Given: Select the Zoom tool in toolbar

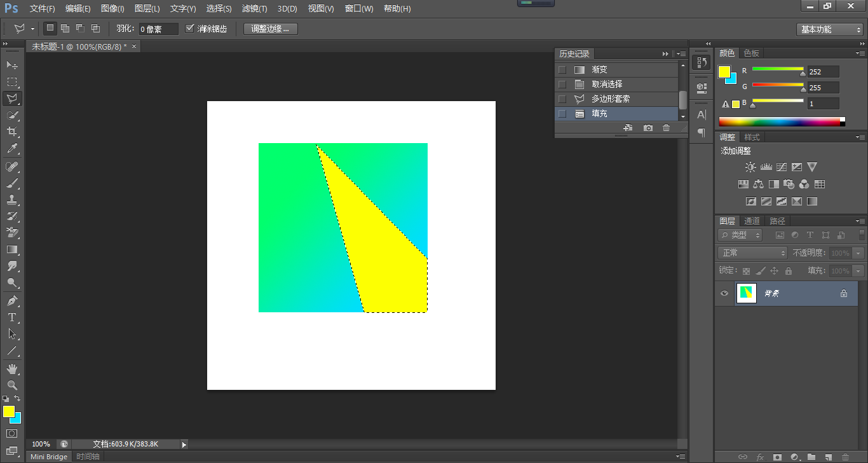Looking at the screenshot, I should point(12,385).
